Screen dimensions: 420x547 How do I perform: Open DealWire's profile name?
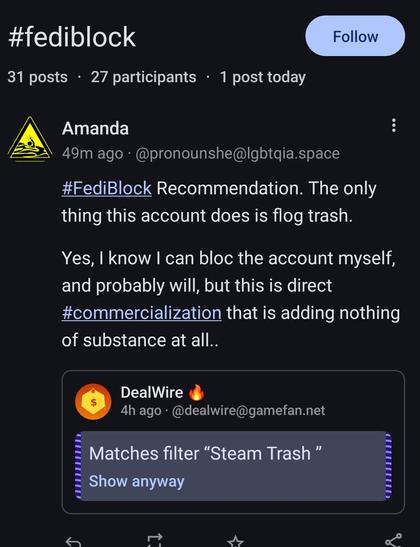152,392
